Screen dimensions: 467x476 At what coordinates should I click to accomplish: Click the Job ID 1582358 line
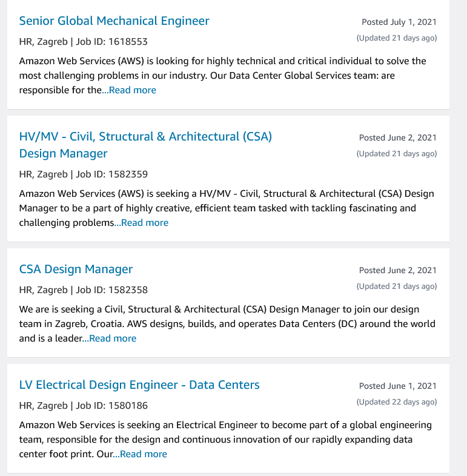(83, 290)
